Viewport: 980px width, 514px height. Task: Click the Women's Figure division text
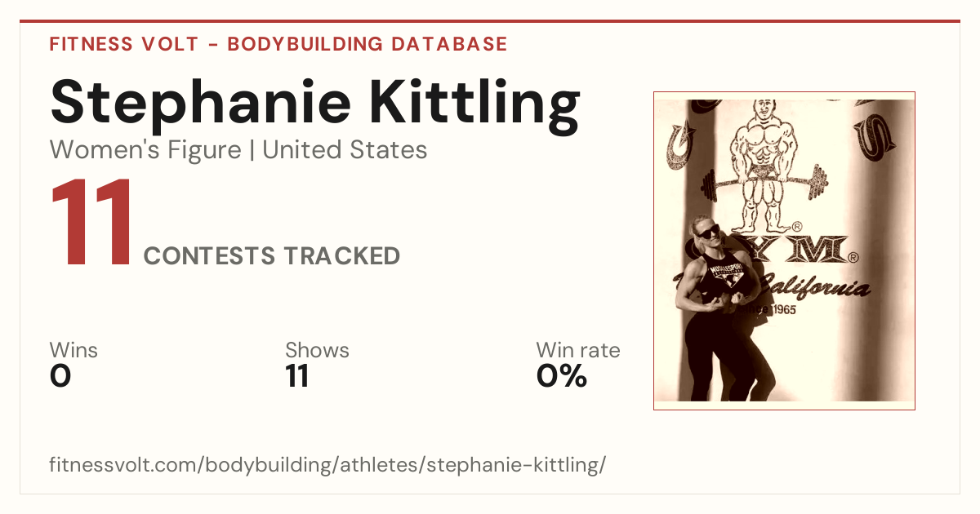tap(145, 150)
